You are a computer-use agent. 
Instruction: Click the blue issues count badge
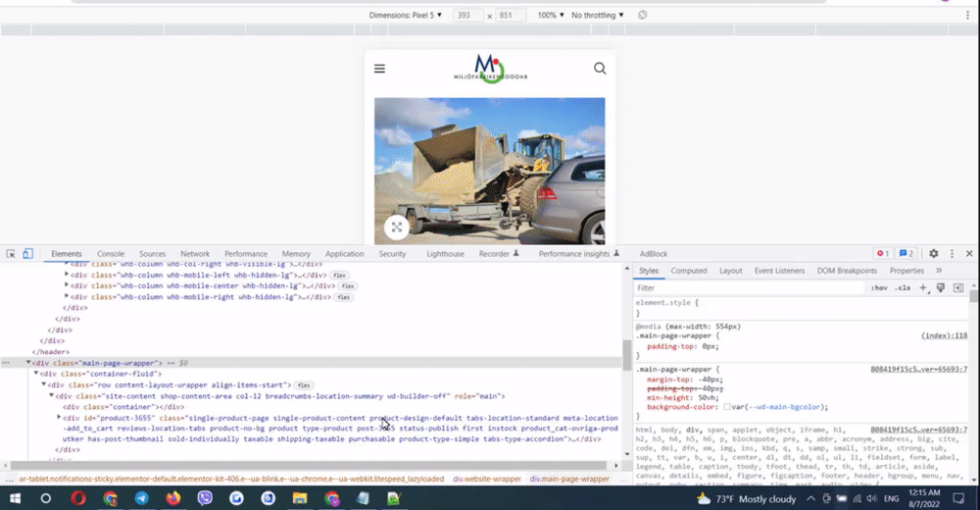pyautogui.click(x=906, y=253)
